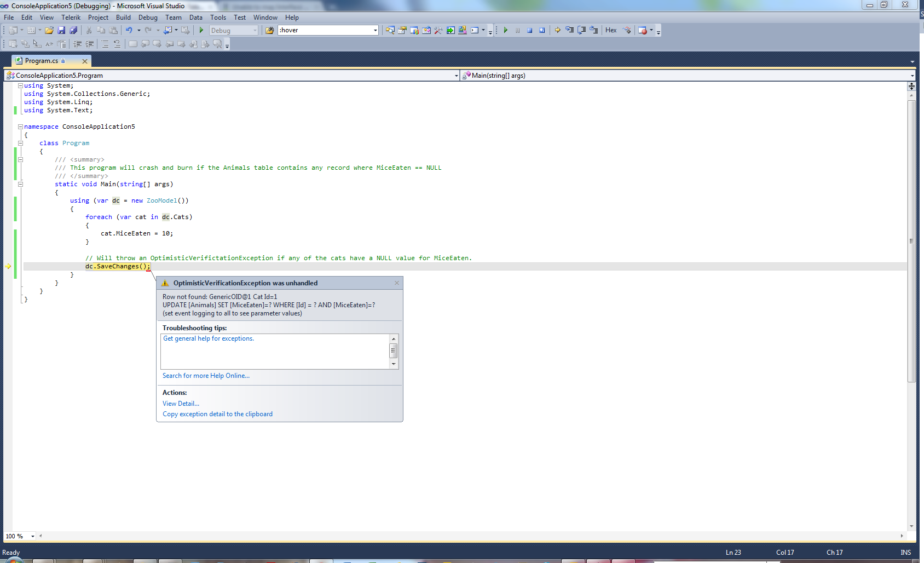Click Show Next Statement yellow arrow

[557, 30]
